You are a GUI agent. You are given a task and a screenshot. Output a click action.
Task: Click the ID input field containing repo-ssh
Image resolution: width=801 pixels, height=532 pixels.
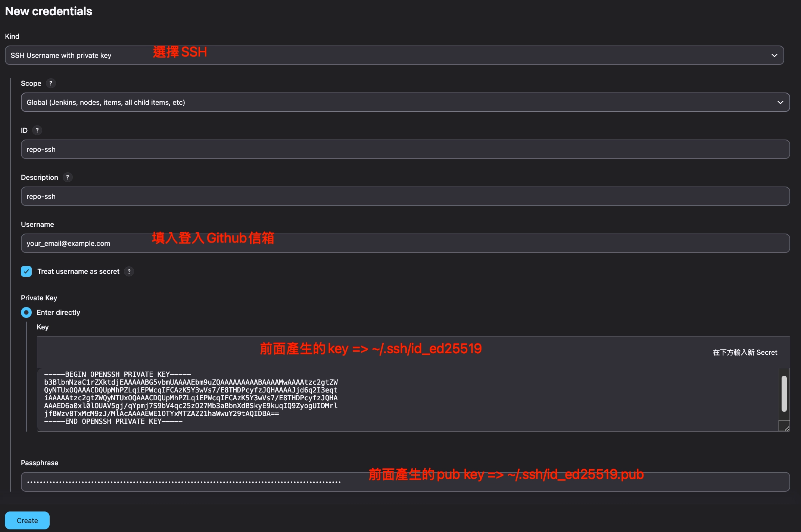[405, 149]
